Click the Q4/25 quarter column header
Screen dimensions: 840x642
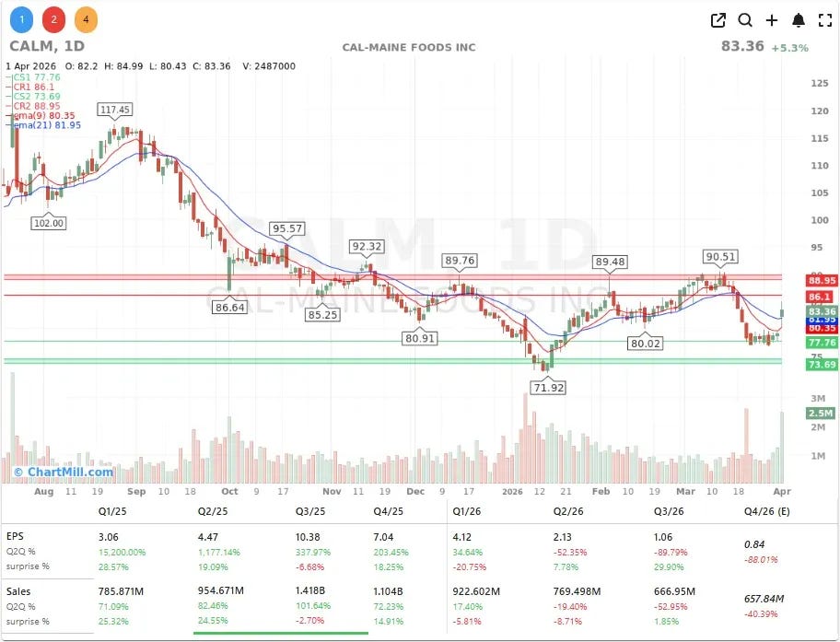[389, 511]
